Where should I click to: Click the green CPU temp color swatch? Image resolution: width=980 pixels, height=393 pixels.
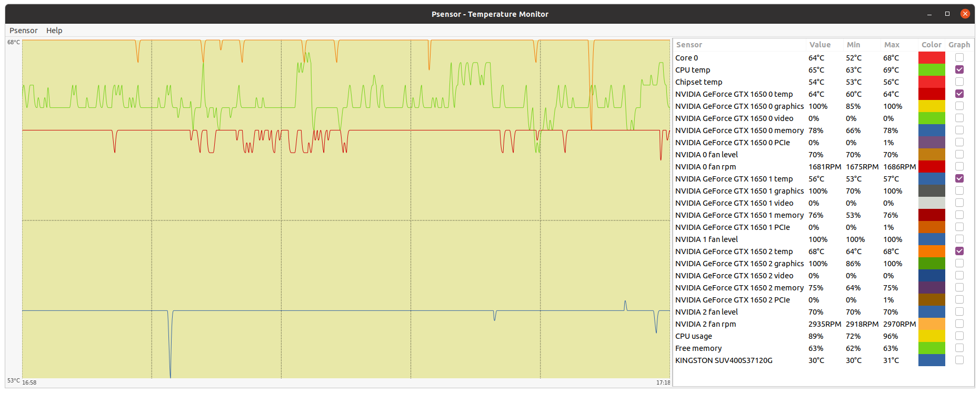coord(931,69)
